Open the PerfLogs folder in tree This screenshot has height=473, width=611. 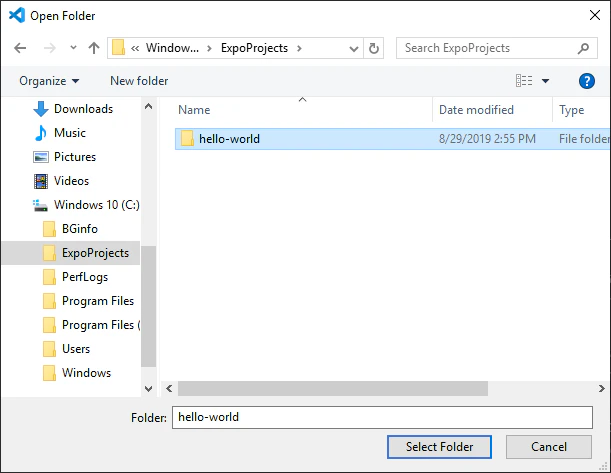click(85, 277)
